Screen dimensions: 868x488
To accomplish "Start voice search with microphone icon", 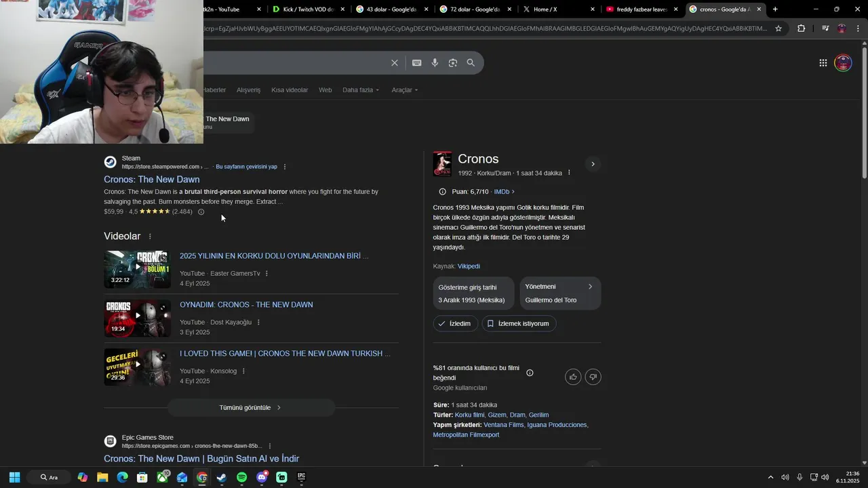I will 435,63.
